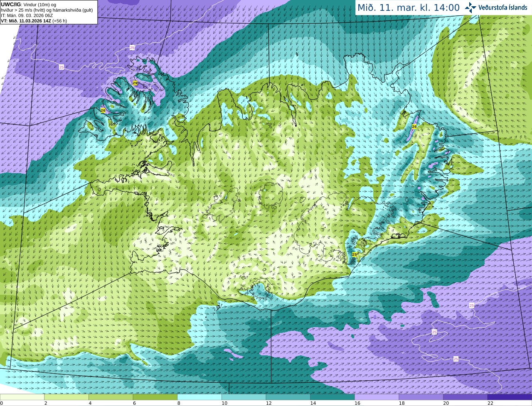The width and height of the screenshot is (532, 406).
Task: Click the yellow 26 gust marker in East Iceland
Action: point(414,126)
